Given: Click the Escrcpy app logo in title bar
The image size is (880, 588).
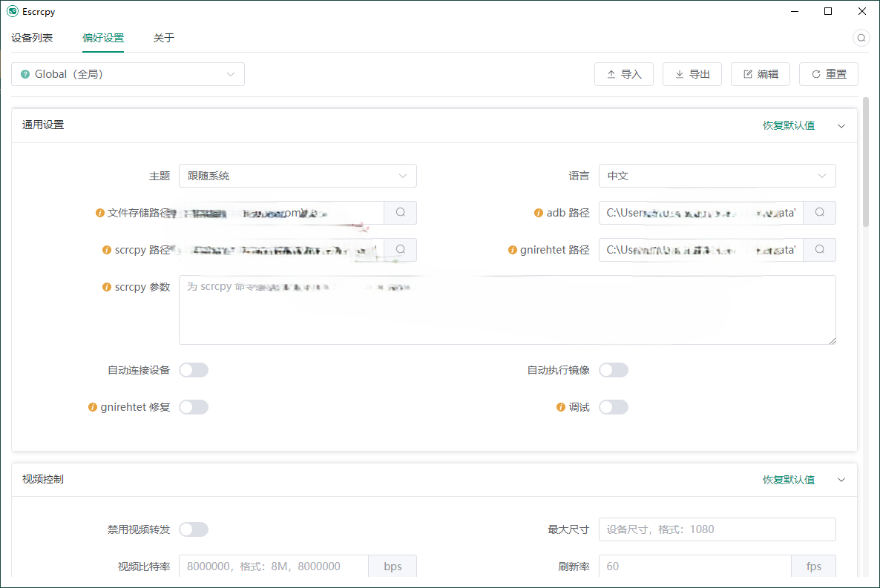Looking at the screenshot, I should pyautogui.click(x=13, y=11).
